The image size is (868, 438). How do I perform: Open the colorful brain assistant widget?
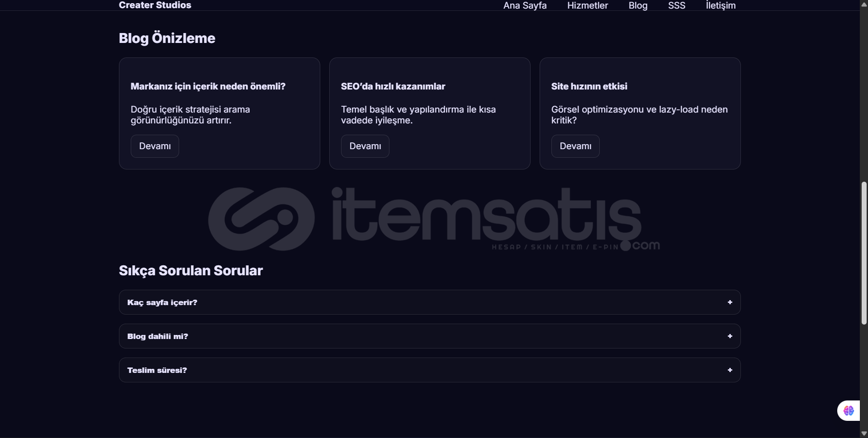click(849, 410)
